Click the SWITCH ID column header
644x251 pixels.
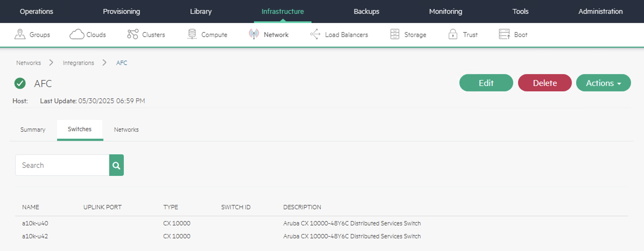click(236, 207)
